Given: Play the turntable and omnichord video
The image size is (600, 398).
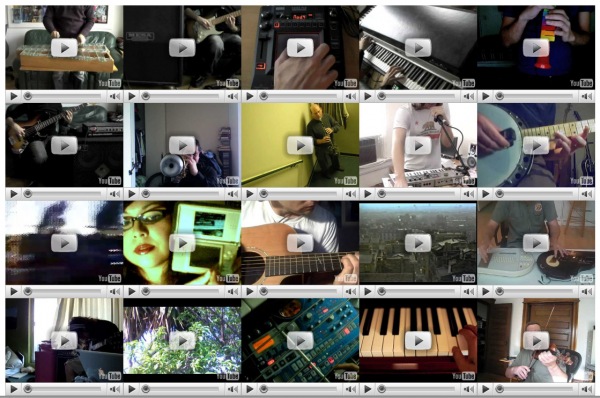Looking at the screenshot, I should pos(536,243).
